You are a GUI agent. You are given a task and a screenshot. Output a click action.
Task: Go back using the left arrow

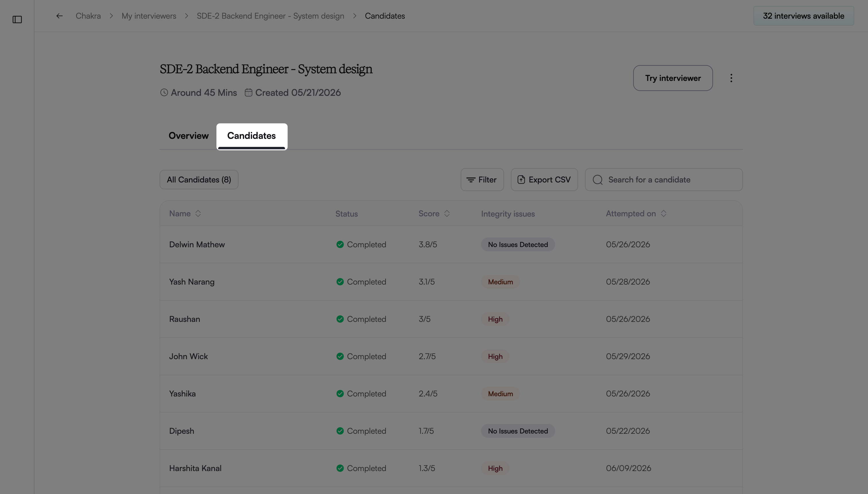[59, 16]
